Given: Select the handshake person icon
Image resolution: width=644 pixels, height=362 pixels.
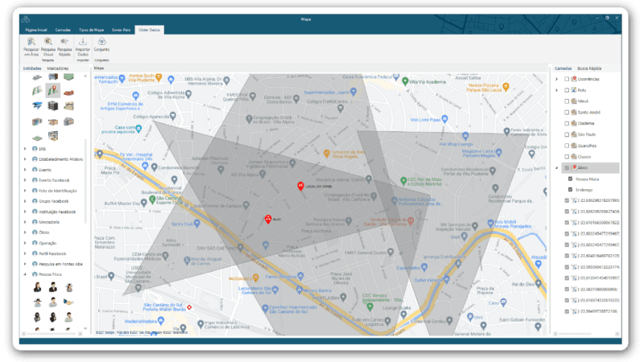Looking at the screenshot, I should (x=68, y=302).
